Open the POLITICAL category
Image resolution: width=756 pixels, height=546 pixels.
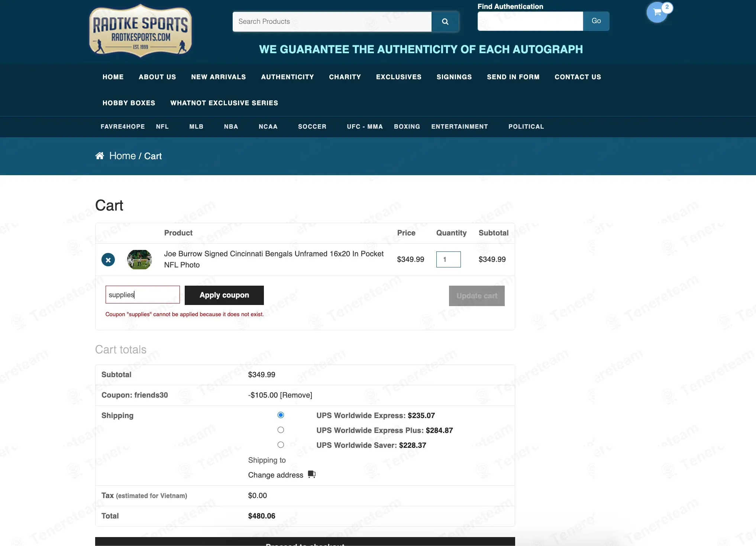point(526,126)
